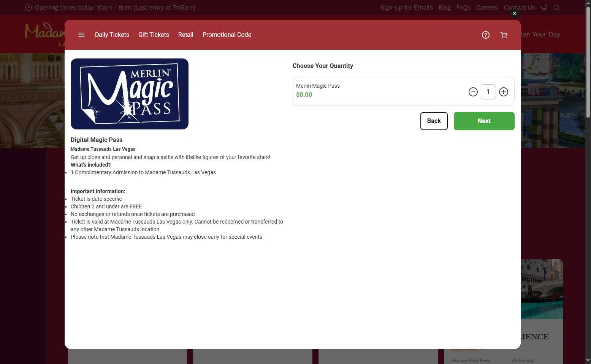The width and height of the screenshot is (591, 364).
Task: Click '1 Complimentary Admission' list item
Action: 143,172
